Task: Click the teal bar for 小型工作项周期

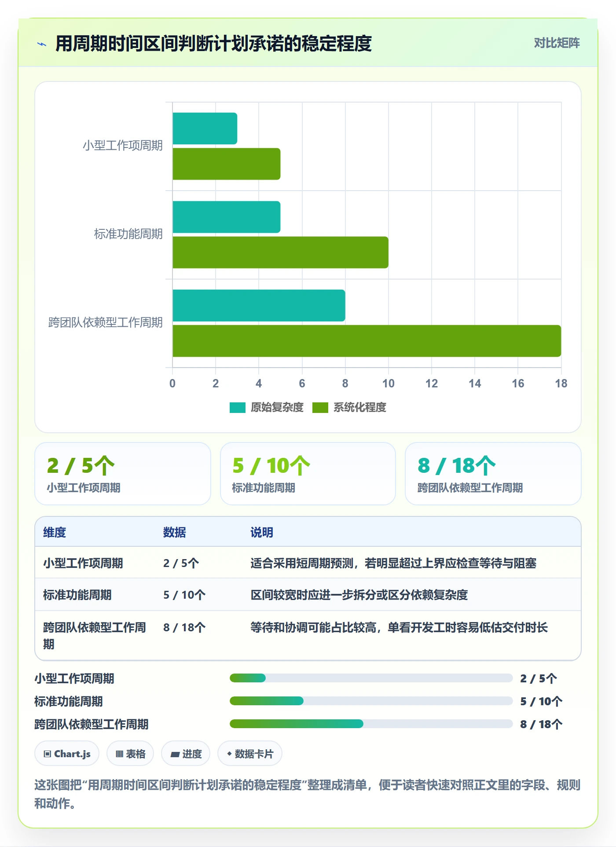Action: (205, 129)
